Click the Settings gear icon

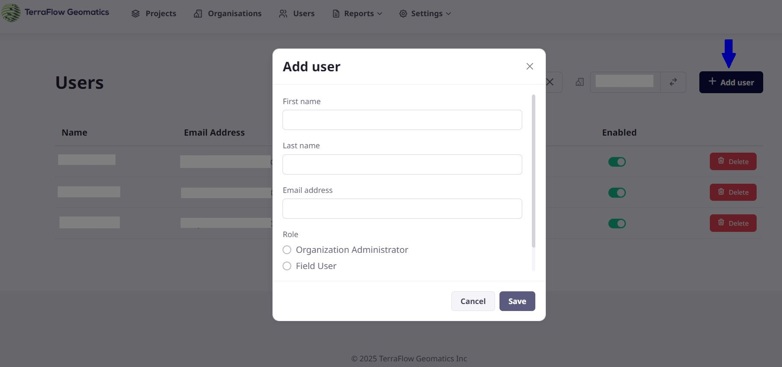(403, 14)
